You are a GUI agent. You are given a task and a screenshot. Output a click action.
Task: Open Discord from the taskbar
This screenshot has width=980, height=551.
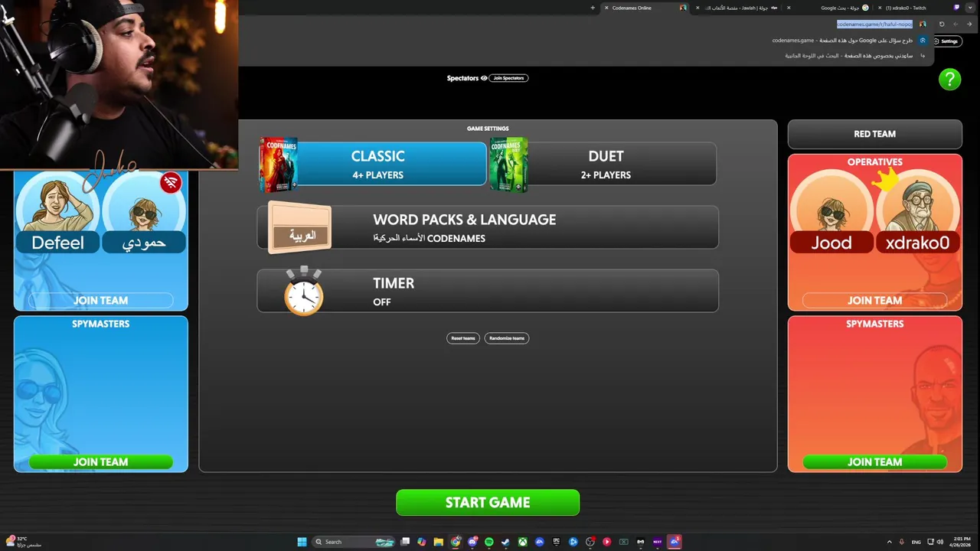472,542
